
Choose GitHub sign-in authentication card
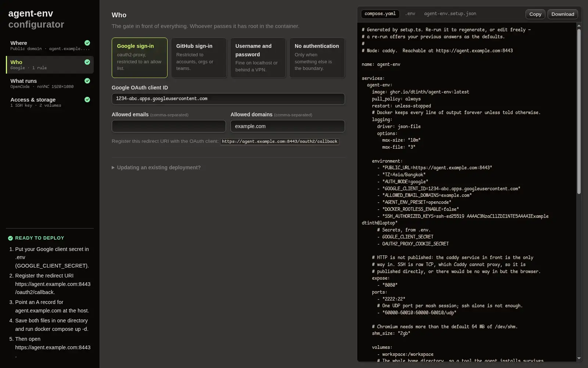coord(199,58)
